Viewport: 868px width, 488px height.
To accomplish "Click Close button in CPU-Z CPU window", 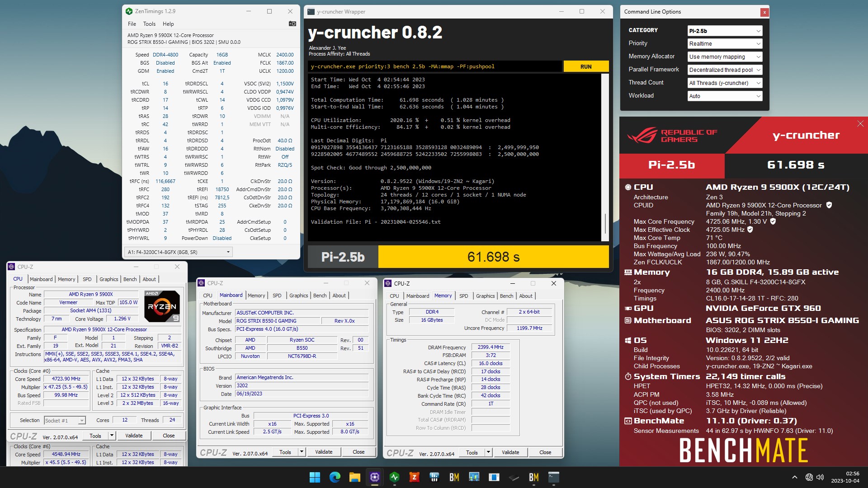I will click(x=169, y=436).
